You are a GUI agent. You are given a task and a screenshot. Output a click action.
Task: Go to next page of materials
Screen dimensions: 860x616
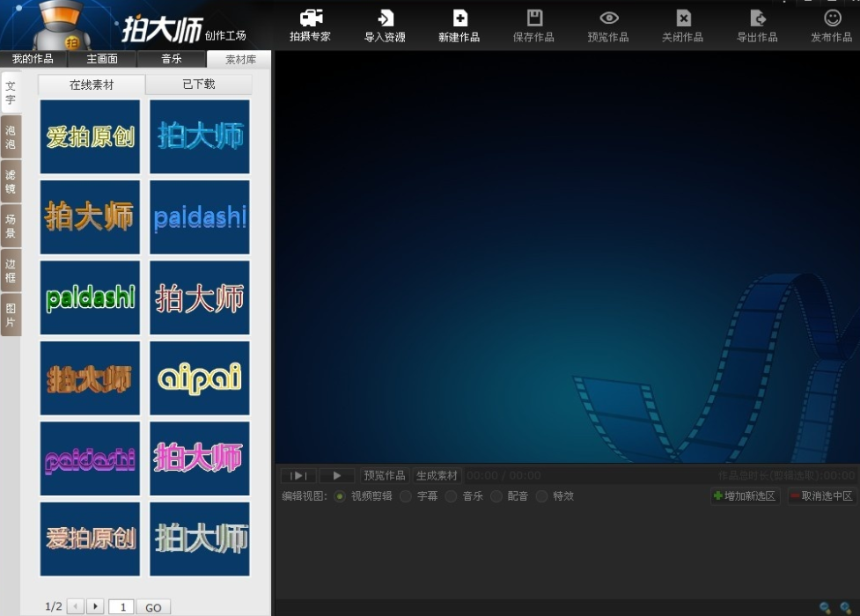[x=95, y=605]
